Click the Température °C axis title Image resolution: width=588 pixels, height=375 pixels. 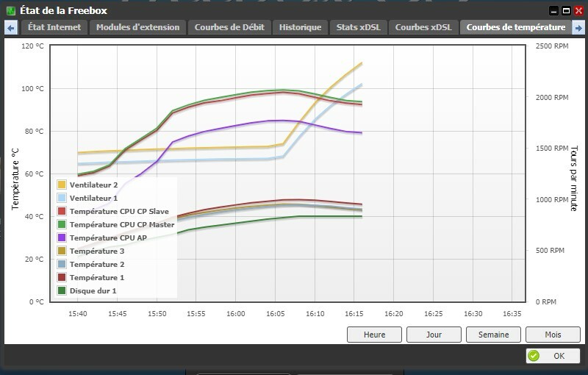(x=15, y=179)
